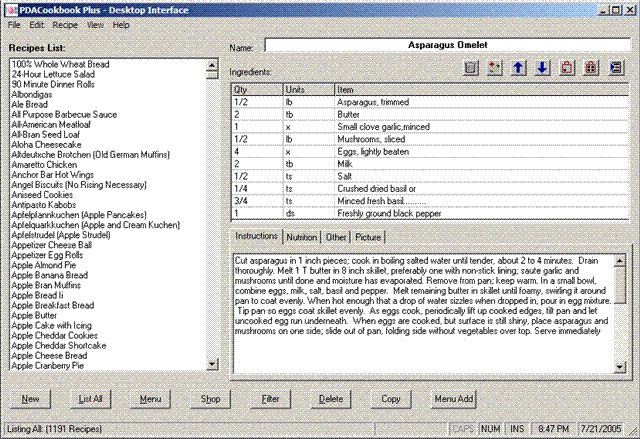
Task: Move ingredient down with blue down arrow
Action: (x=542, y=67)
